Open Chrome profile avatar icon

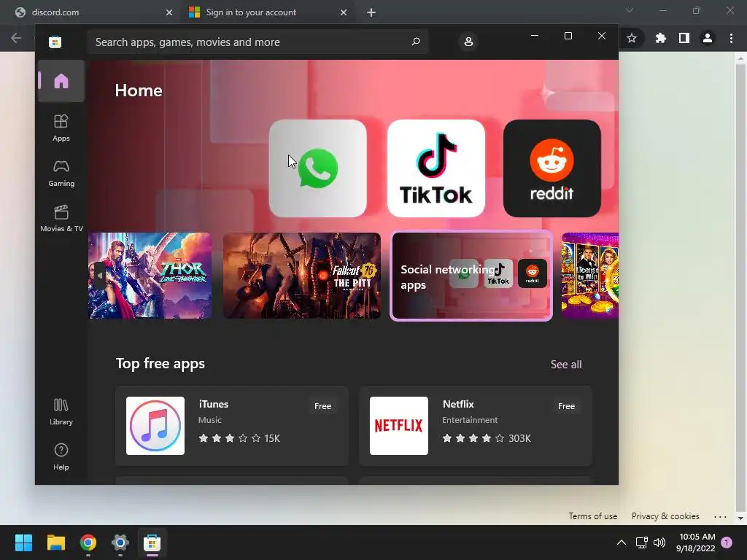click(x=708, y=38)
